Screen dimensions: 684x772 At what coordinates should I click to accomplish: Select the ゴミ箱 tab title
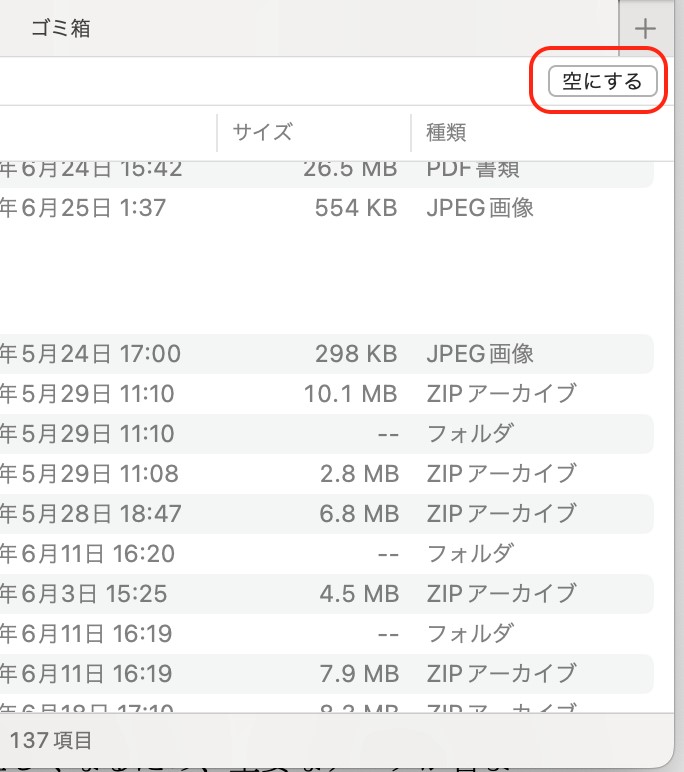click(61, 28)
